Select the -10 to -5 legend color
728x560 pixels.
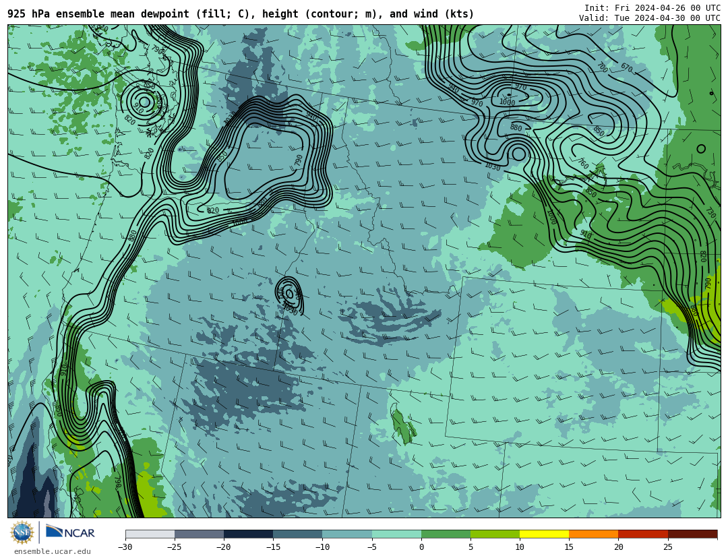(x=347, y=534)
